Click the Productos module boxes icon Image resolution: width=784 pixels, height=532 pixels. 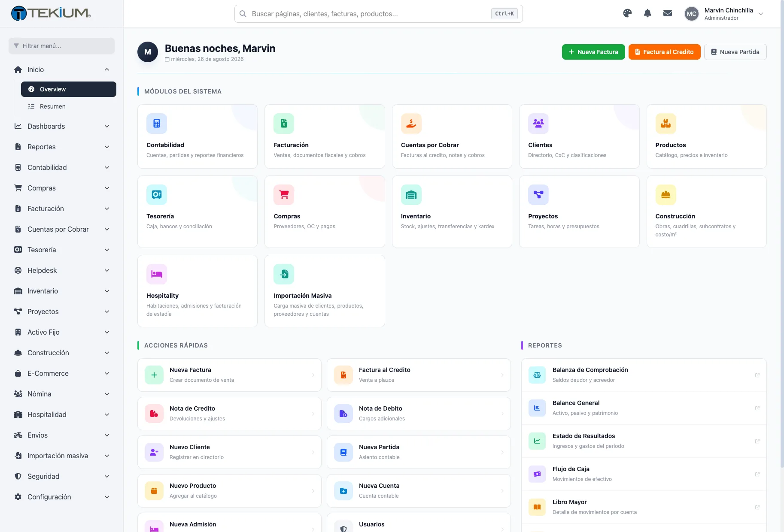coord(666,124)
